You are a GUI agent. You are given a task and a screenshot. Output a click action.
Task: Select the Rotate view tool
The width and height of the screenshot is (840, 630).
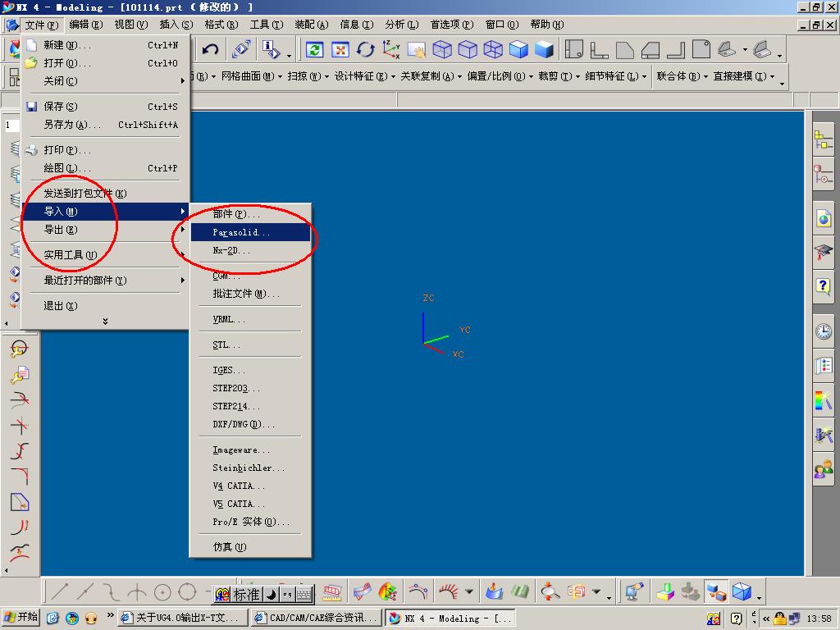[x=365, y=50]
